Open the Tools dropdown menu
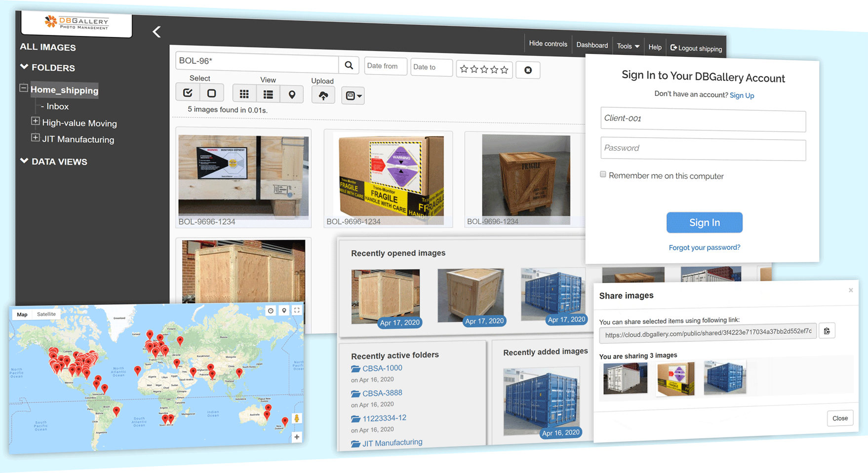 tap(628, 46)
